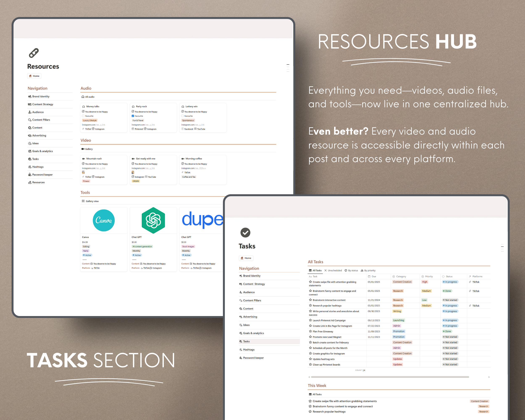Click the Tasks page checkmark icon
Screen dimensions: 525x420
245,232
